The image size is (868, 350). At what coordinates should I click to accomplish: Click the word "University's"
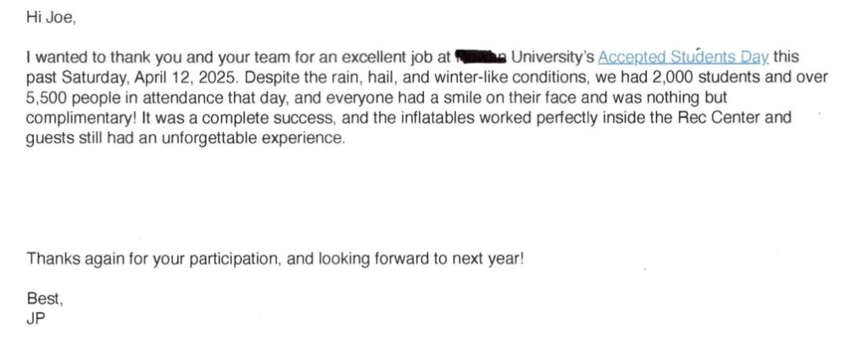[x=552, y=58]
